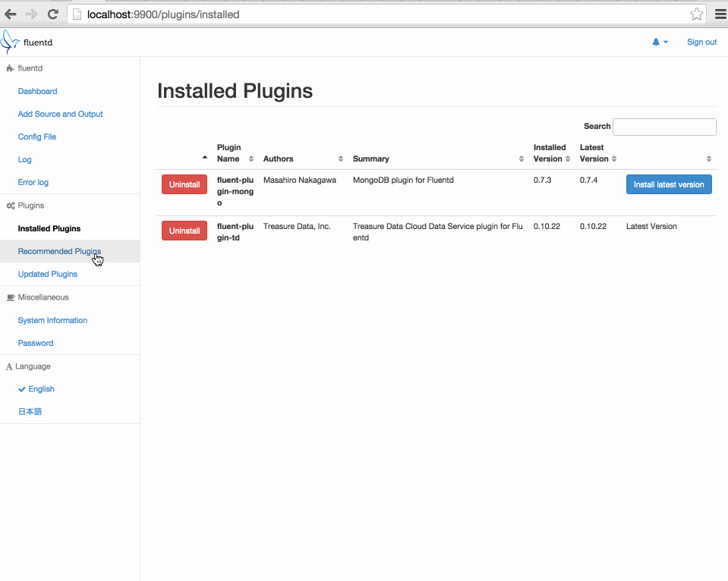Open the Log page
This screenshot has height=581, width=728.
click(24, 159)
